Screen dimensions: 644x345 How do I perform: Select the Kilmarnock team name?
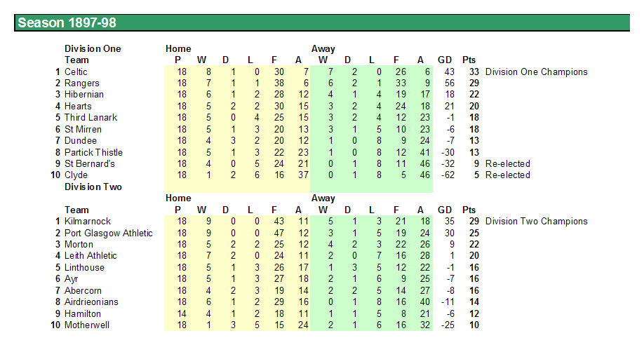pyautogui.click(x=88, y=222)
